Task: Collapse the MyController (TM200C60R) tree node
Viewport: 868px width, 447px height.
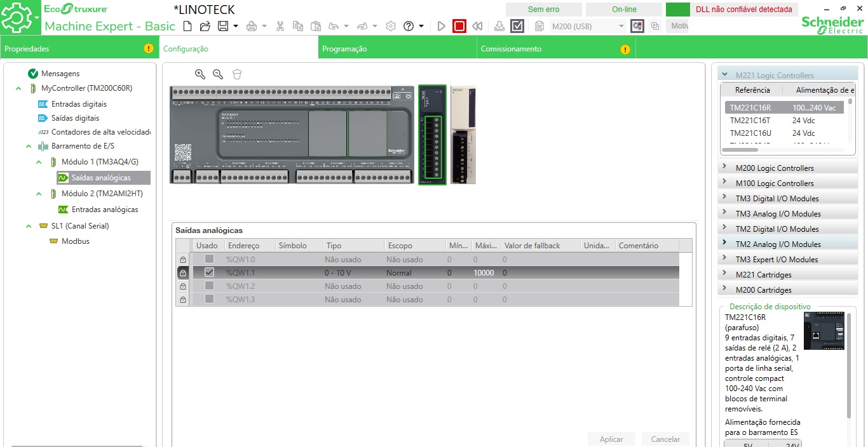Action: 18,88
